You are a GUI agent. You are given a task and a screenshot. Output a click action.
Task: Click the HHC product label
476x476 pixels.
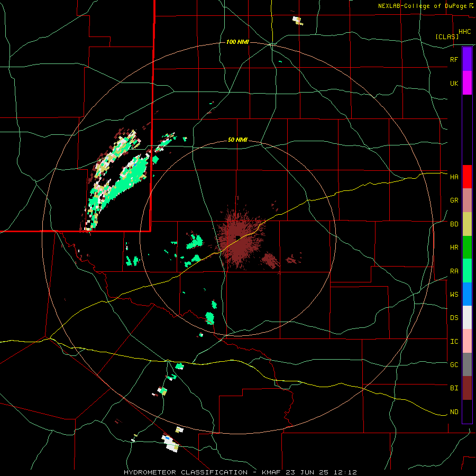coord(464,32)
